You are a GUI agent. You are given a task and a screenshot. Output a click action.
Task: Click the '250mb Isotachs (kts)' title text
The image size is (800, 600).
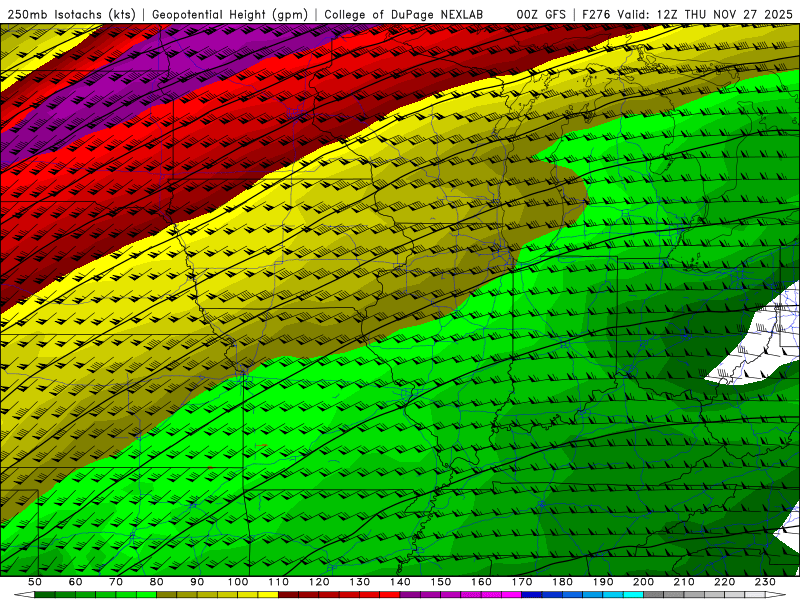71,15
